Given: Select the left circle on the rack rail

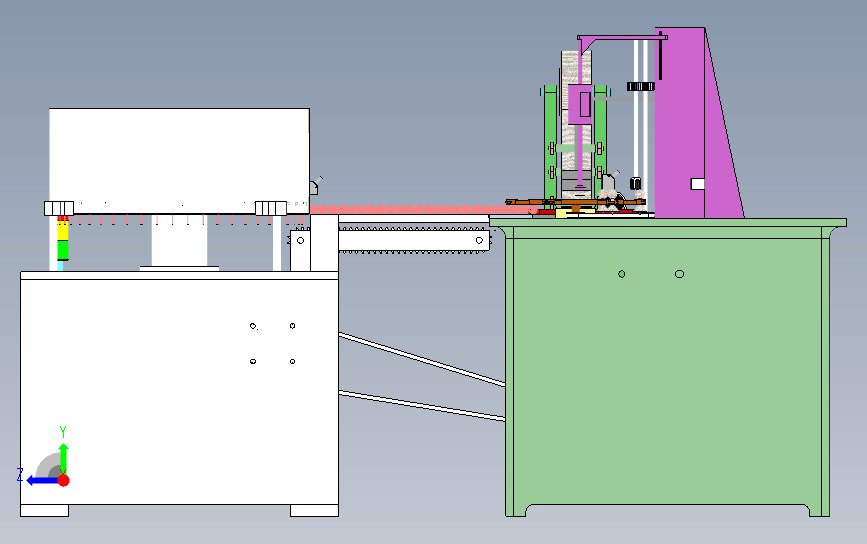Looking at the screenshot, I should click(x=300, y=240).
